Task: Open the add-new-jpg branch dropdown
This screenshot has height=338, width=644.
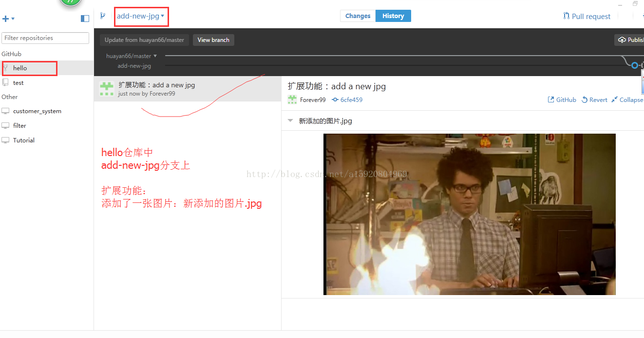Action: point(141,16)
